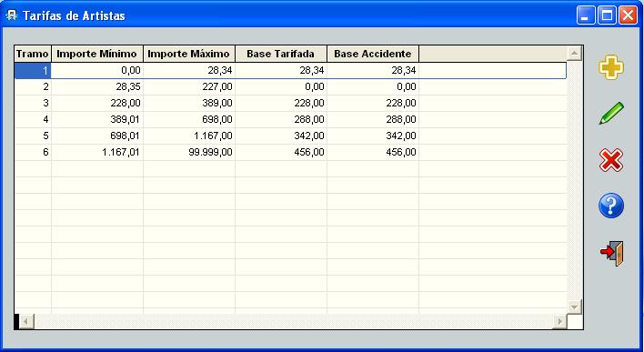Click the Importe Mínimo column header
Screen dimensions: 644x352
[97, 54]
